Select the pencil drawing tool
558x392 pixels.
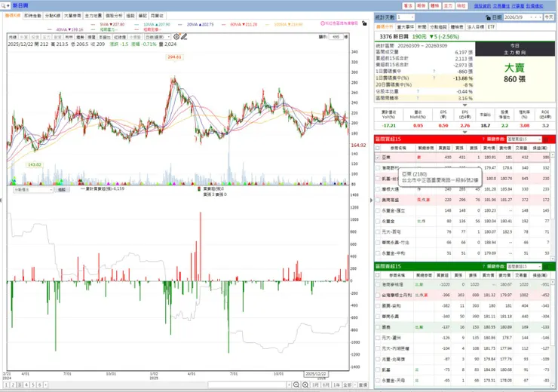pyautogui.click(x=184, y=37)
